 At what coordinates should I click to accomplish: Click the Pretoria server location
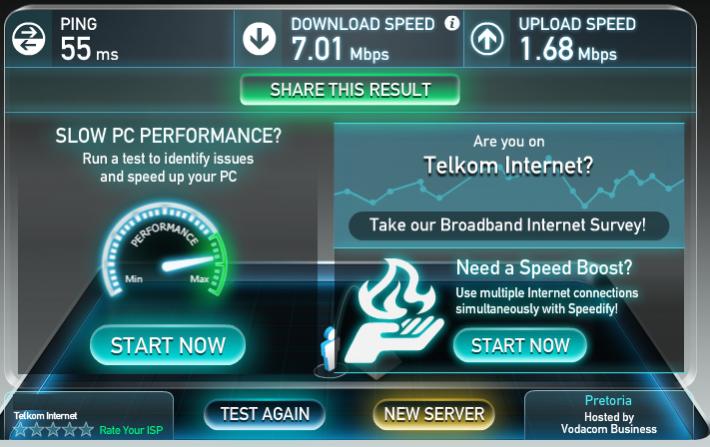coord(608,400)
